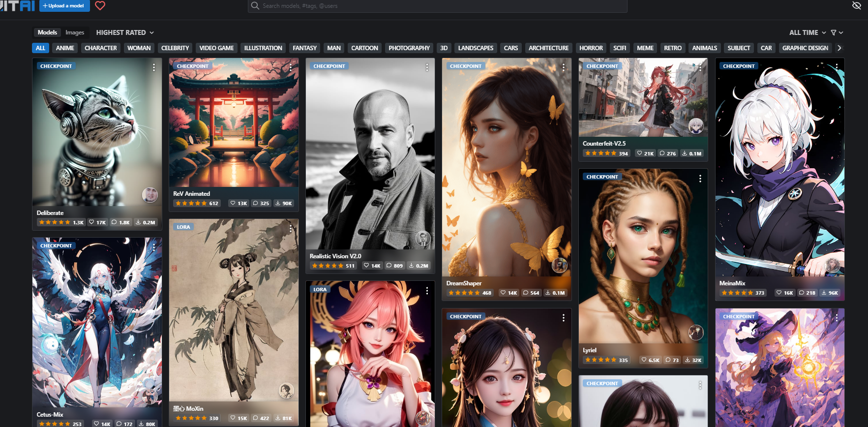Click the creator avatar on Realistic Vision card
868x427 pixels.
422,239
